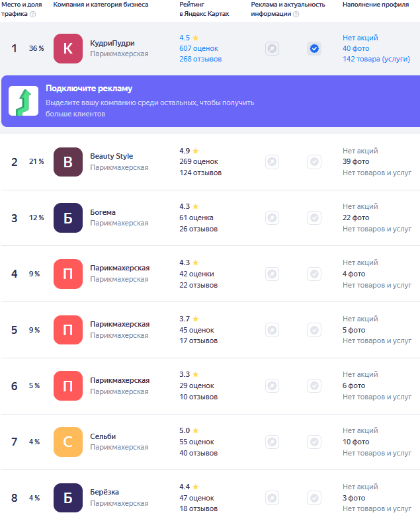Click the КудриПудри red K logo
The width and height of the screenshot is (420, 519).
click(x=68, y=48)
